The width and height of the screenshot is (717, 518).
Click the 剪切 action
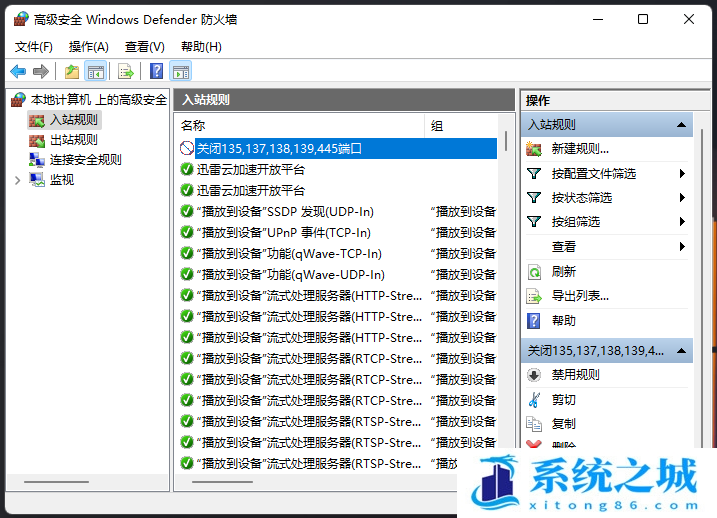(x=563, y=400)
